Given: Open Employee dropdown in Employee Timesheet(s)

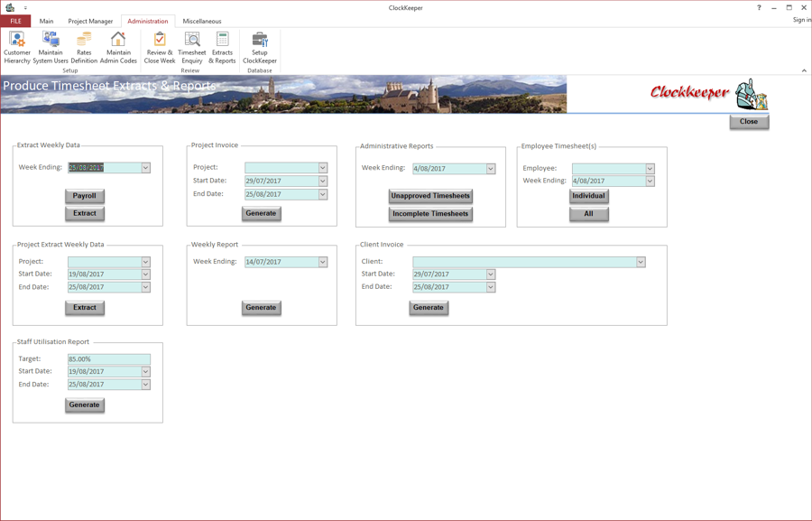Looking at the screenshot, I should pyautogui.click(x=650, y=169).
